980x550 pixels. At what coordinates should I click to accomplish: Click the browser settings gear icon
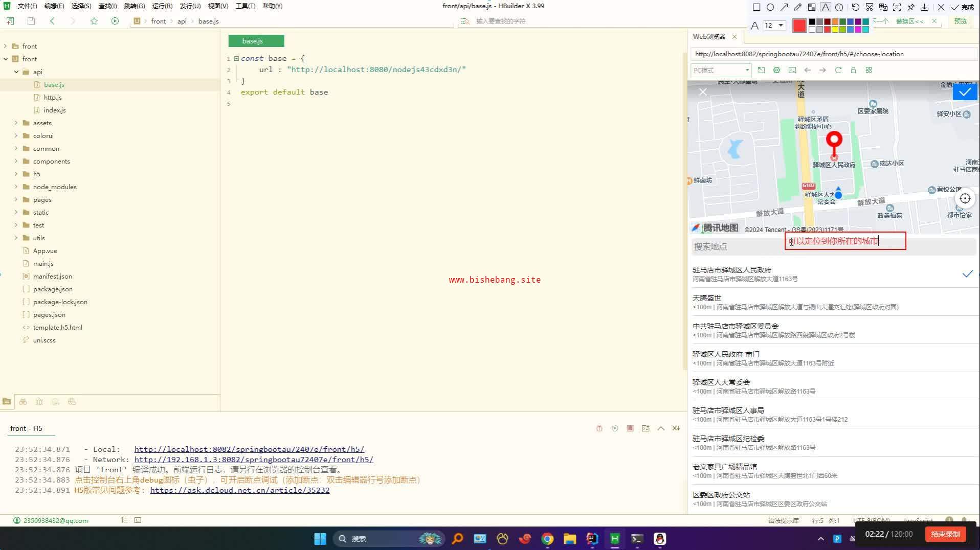click(x=777, y=70)
